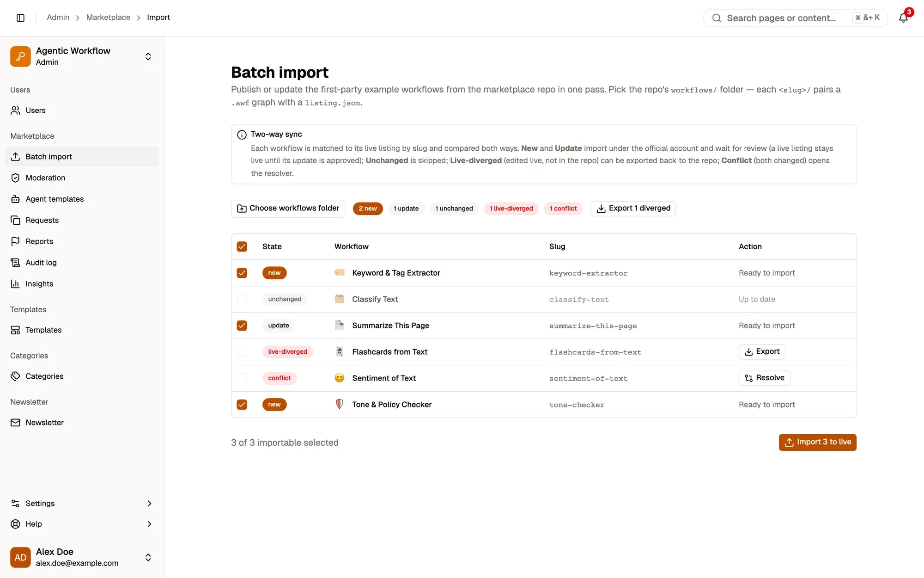Viewport: 924px width, 578px height.
Task: Click Choose workflows folder button
Action: pyautogui.click(x=288, y=209)
